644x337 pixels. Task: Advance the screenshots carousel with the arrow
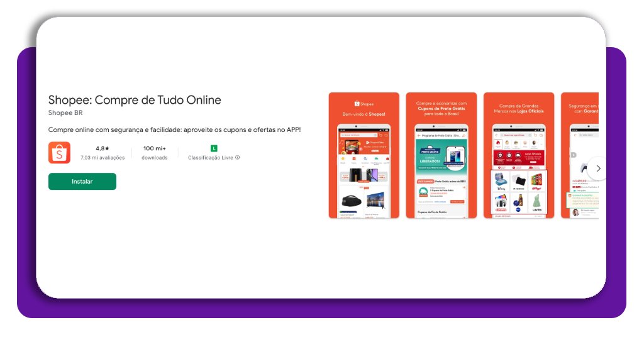598,168
